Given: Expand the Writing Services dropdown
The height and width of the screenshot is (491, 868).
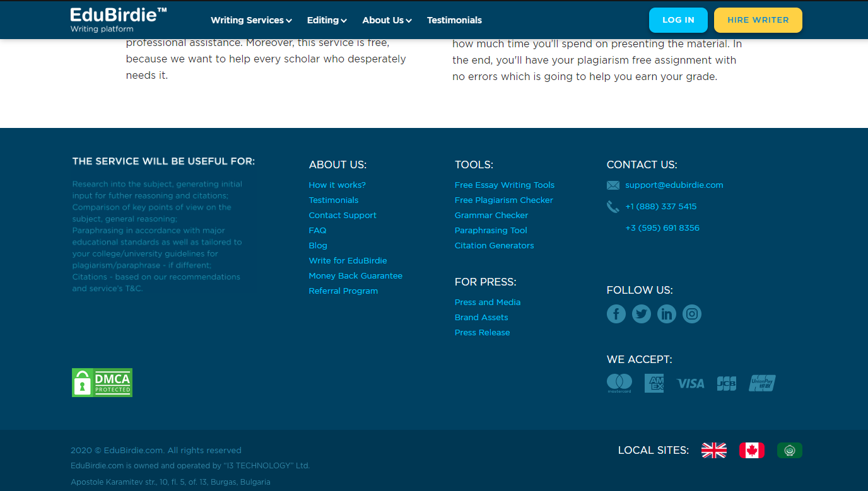Looking at the screenshot, I should coord(251,20).
